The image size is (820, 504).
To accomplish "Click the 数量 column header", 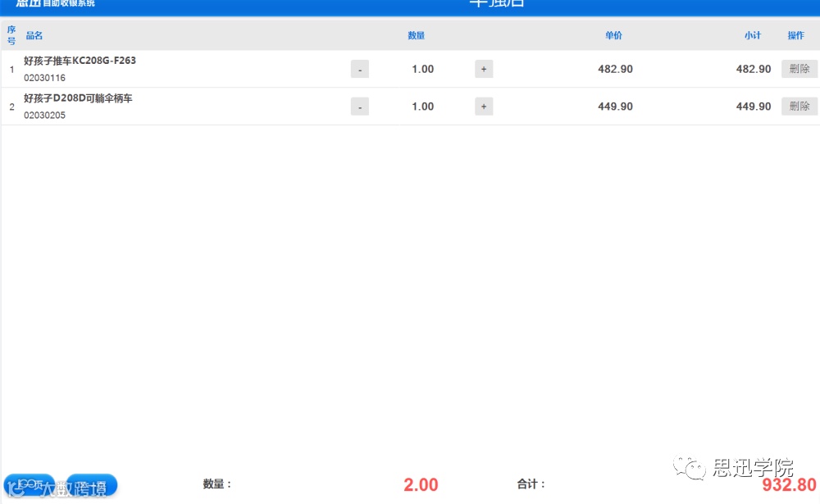I will pos(417,35).
